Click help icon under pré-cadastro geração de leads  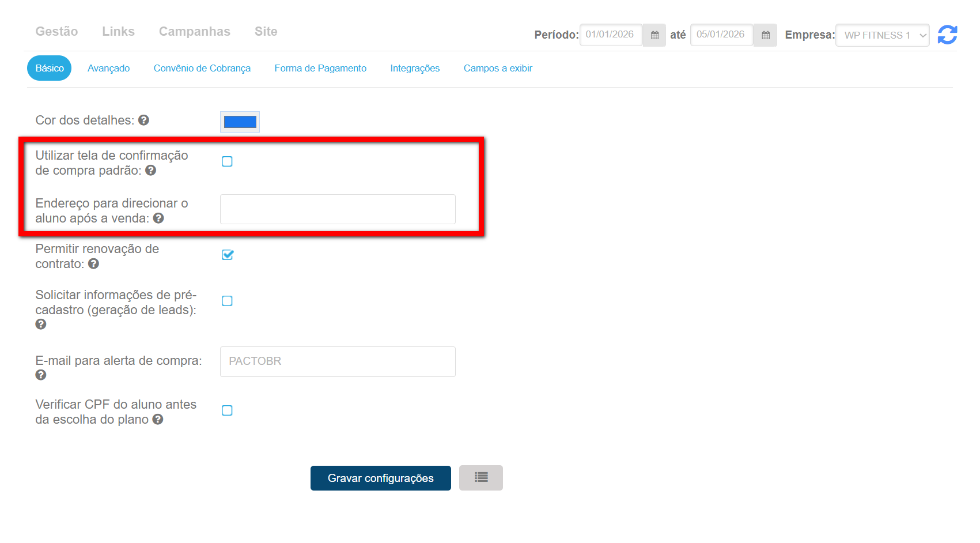[41, 324]
